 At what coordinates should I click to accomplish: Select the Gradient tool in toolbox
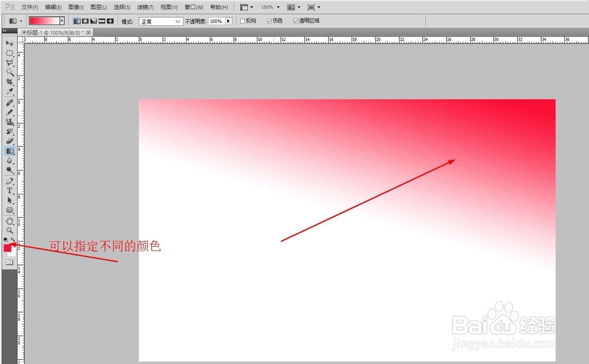pos(9,151)
